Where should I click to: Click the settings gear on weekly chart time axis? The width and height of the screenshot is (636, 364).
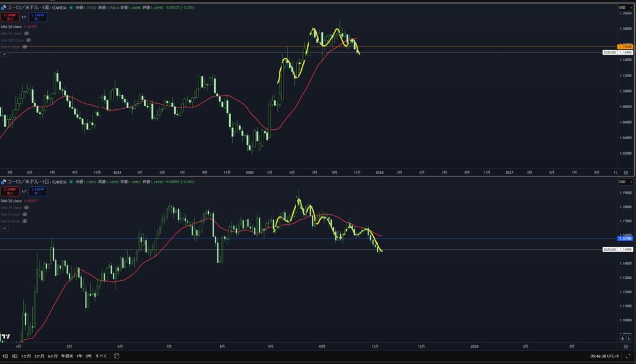pos(625,172)
